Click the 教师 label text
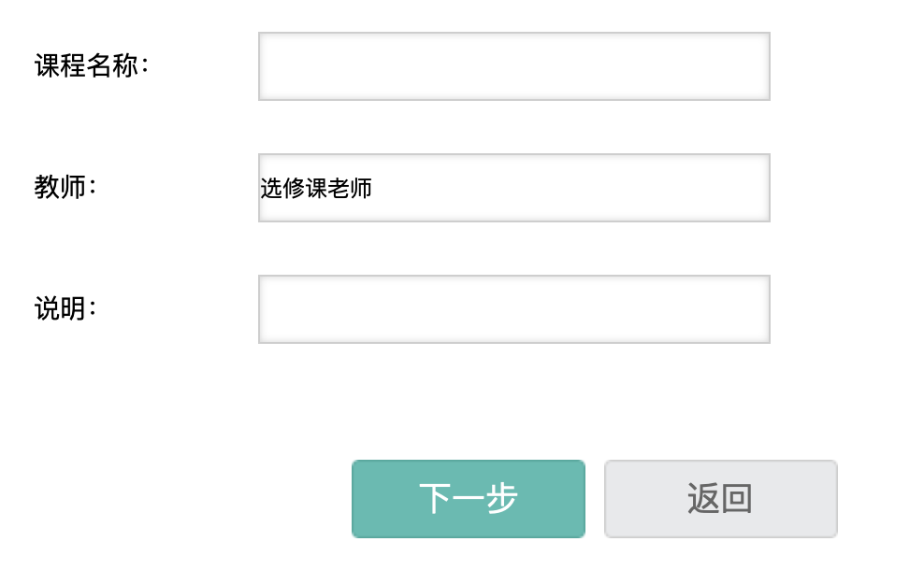This screenshot has width=924, height=570. click(65, 188)
